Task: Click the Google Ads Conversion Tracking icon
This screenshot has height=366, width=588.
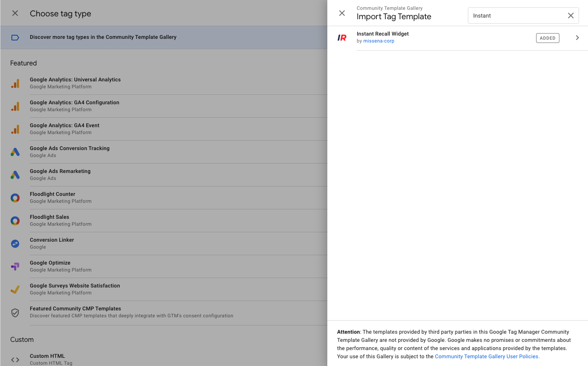Action: 15,152
